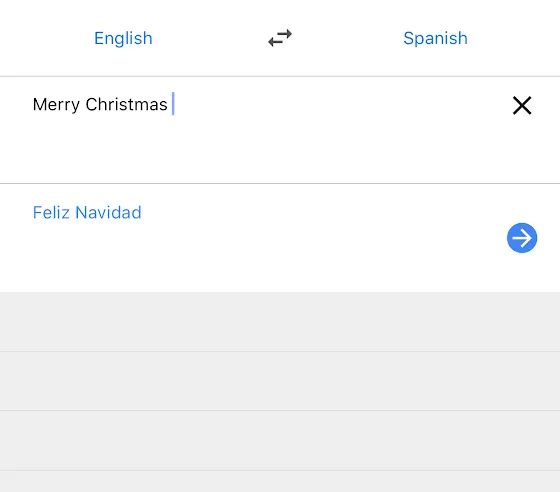Viewport: 560px width, 492px height.
Task: Place cursor on the word Merry
Action: click(x=56, y=105)
